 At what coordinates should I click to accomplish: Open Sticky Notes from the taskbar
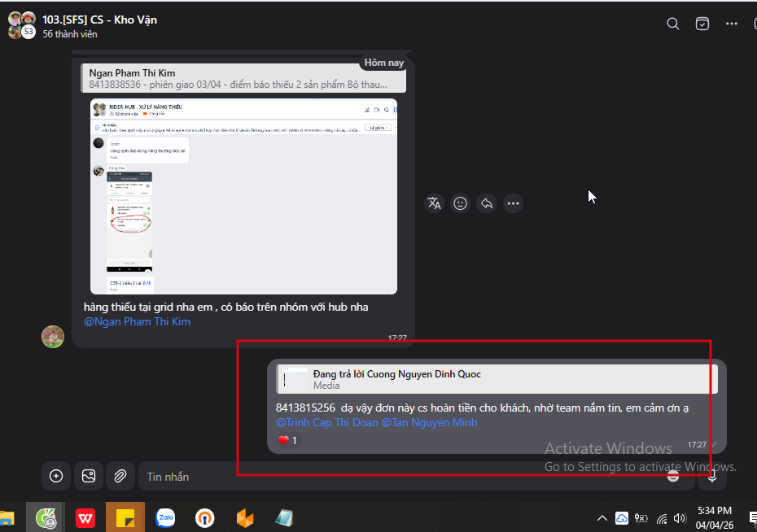125,518
